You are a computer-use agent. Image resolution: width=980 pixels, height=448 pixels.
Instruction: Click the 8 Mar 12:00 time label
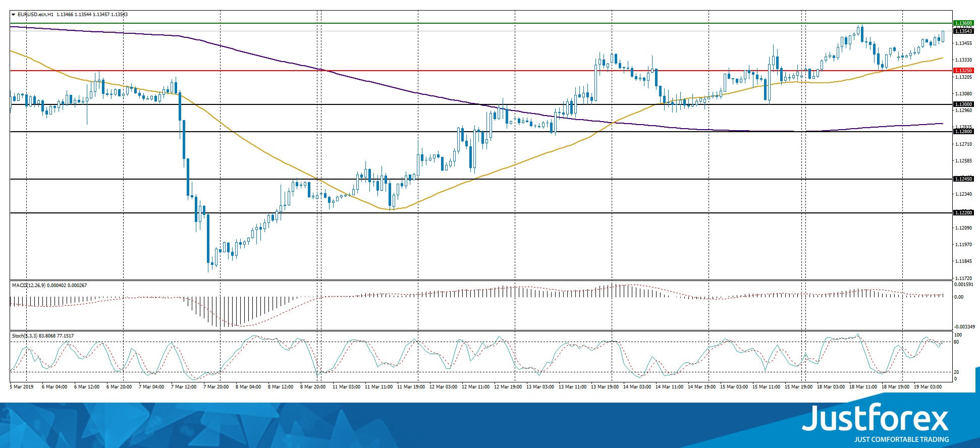pyautogui.click(x=281, y=387)
